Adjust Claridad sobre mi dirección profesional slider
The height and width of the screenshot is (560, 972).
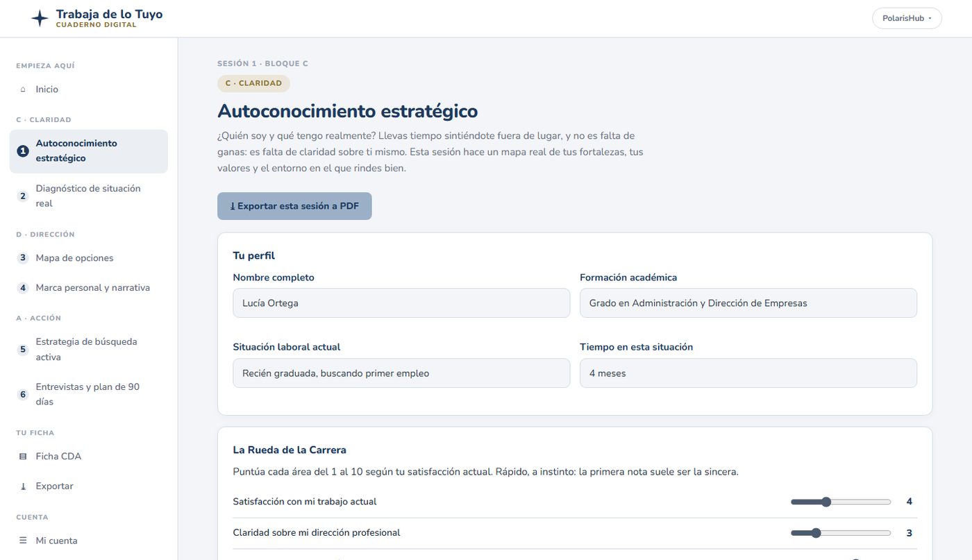841,533
